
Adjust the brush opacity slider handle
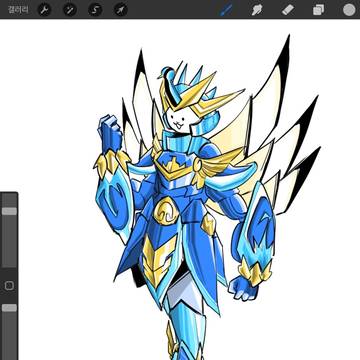[9, 308]
